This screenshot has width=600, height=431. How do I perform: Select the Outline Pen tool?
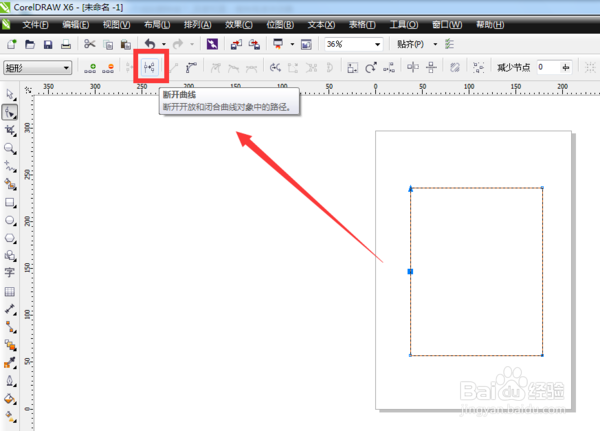point(10,381)
